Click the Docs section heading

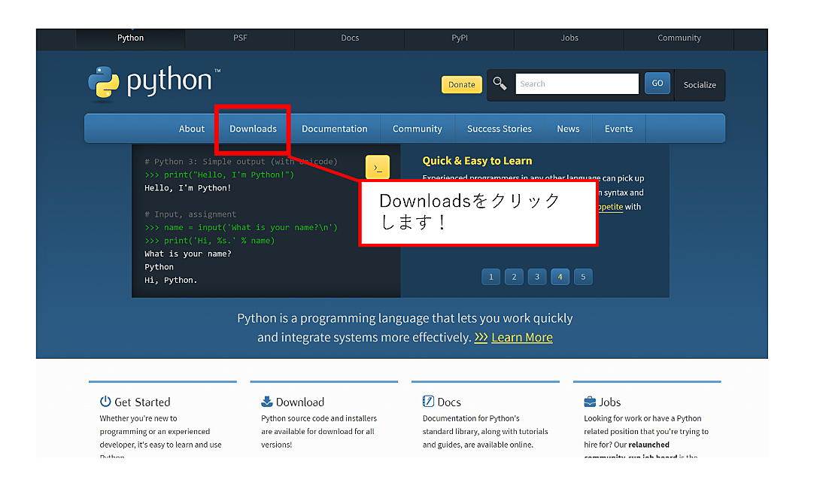(449, 402)
